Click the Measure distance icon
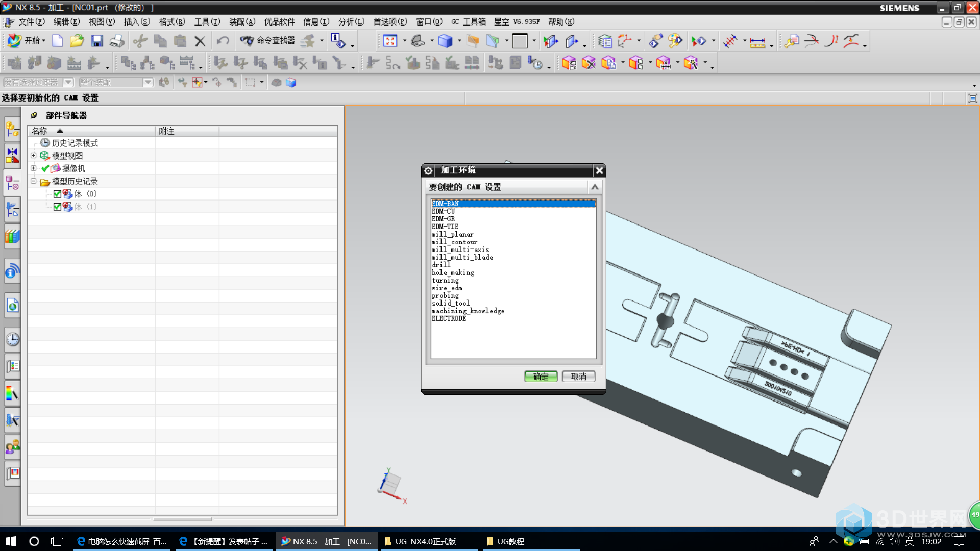 click(x=757, y=41)
